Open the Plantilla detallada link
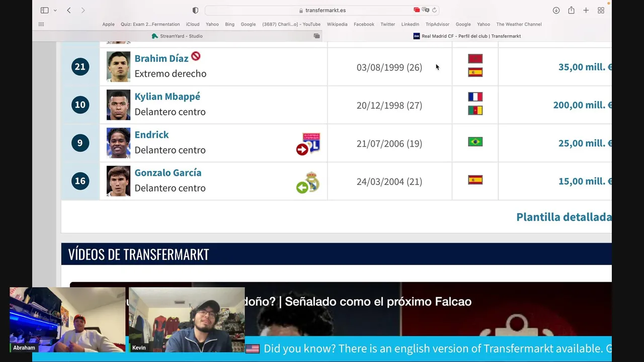This screenshot has height=362, width=644. pos(564,217)
